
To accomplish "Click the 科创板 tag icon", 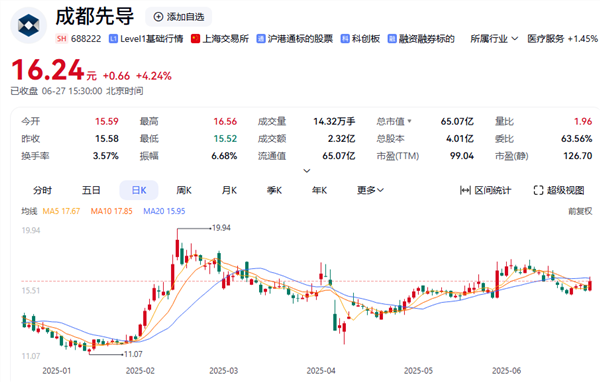I will (345, 39).
